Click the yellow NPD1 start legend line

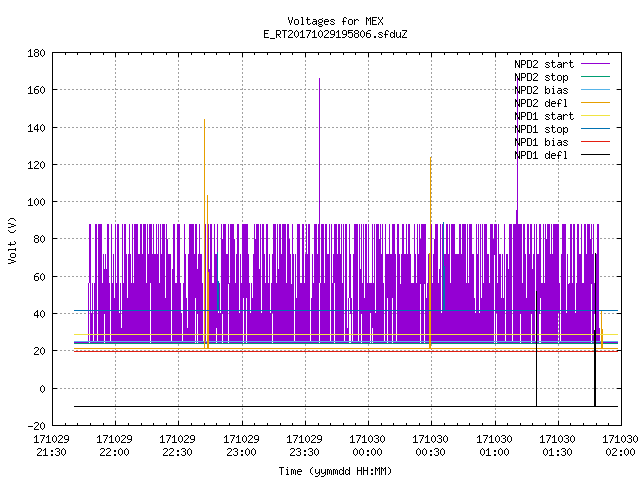[595, 116]
